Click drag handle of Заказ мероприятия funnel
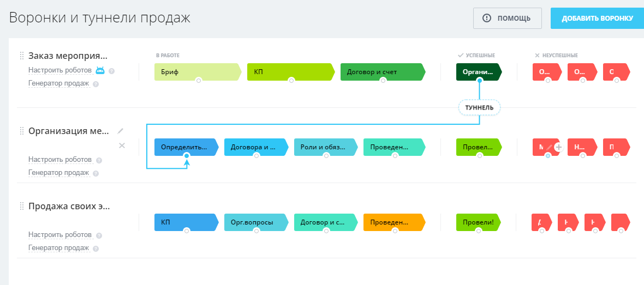 click(x=22, y=56)
